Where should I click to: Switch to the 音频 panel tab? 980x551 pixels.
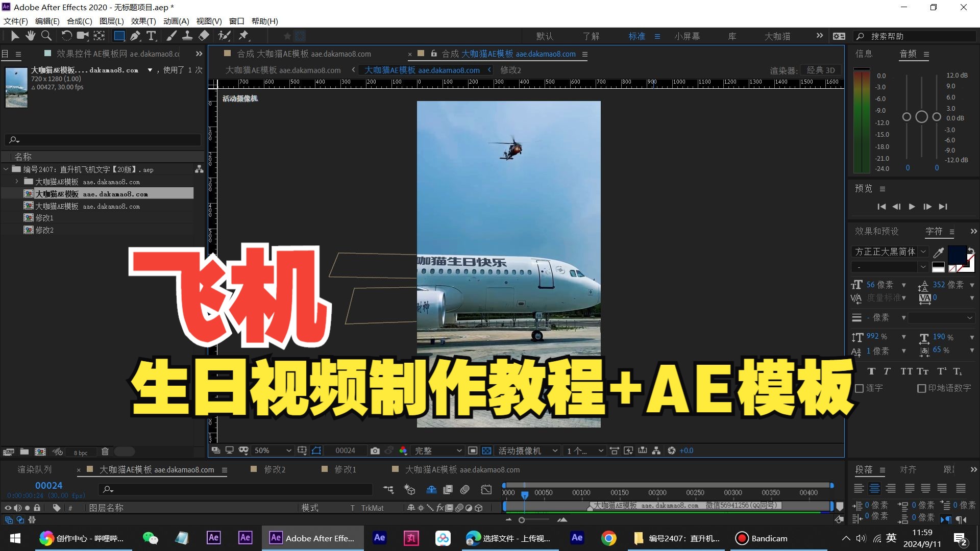(x=908, y=54)
